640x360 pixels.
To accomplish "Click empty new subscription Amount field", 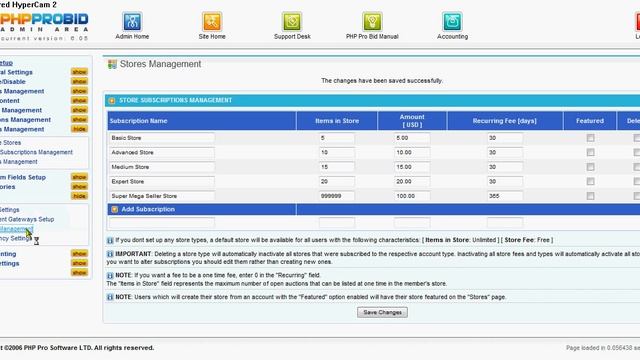I will click(x=412, y=222).
